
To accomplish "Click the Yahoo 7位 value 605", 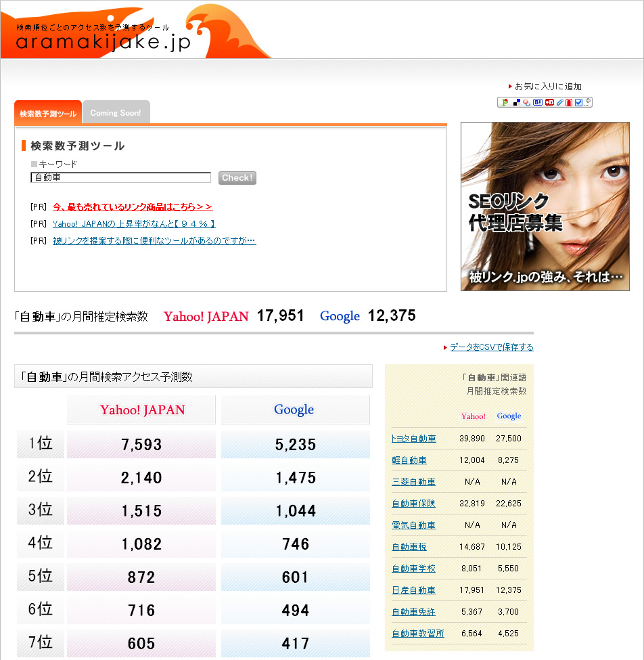I will point(141,644).
